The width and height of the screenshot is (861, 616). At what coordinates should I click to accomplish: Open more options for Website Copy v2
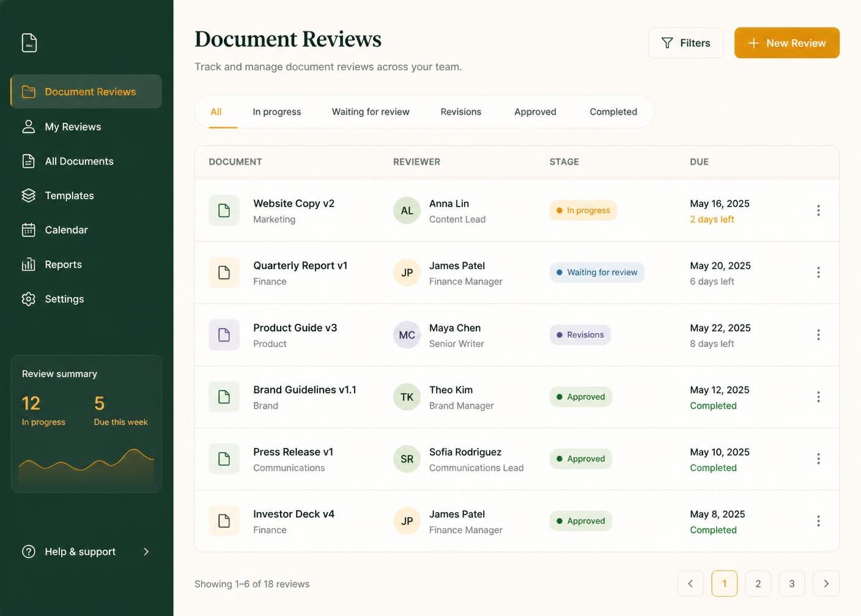(x=818, y=211)
